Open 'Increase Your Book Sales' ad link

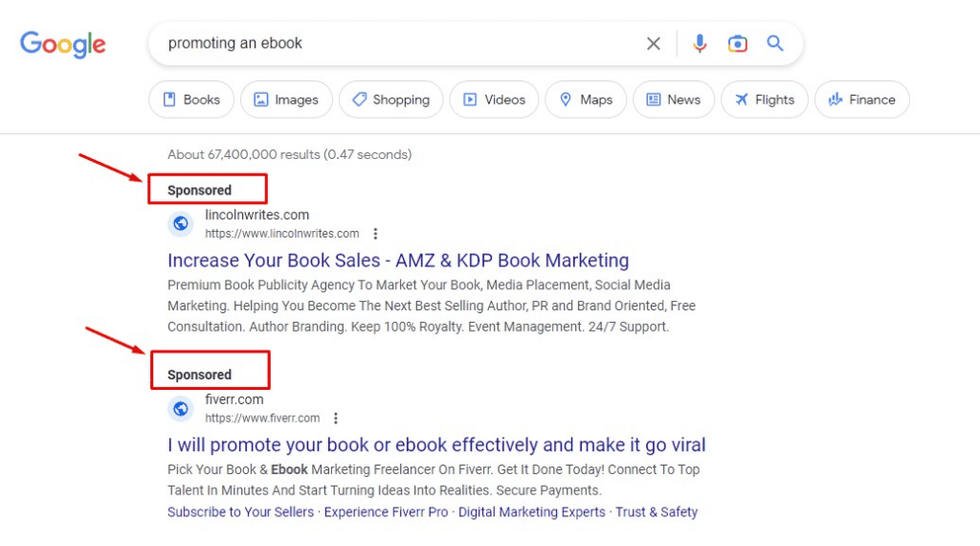click(398, 261)
